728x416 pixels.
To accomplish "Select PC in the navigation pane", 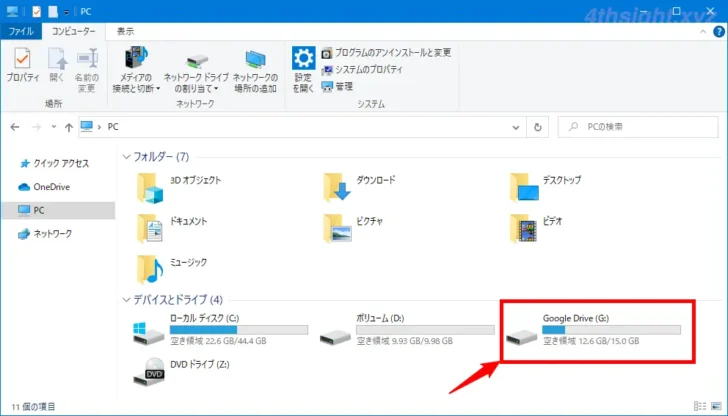I will [58, 210].
